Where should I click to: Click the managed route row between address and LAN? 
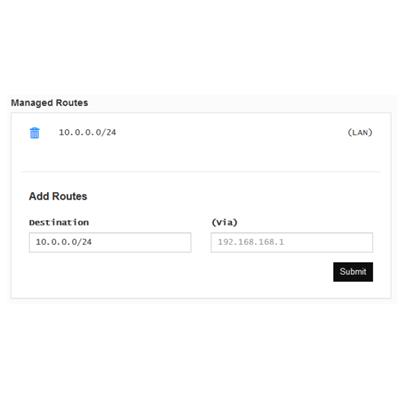[232, 132]
